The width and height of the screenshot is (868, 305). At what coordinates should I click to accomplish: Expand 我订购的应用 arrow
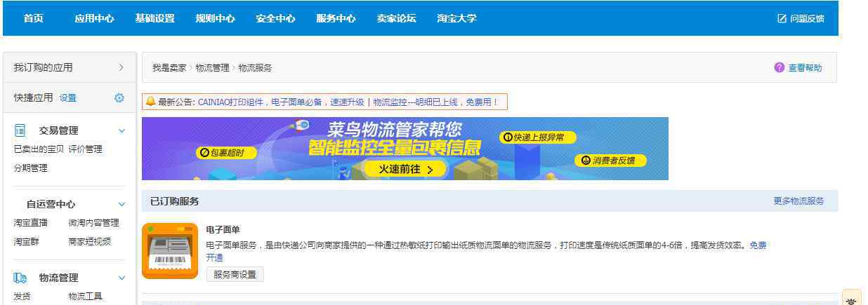tap(121, 67)
